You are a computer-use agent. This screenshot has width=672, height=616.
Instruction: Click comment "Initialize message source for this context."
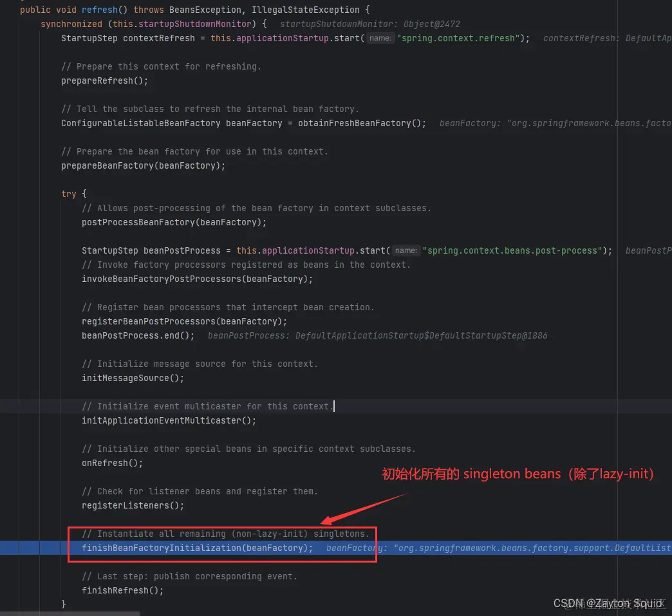click(x=200, y=364)
